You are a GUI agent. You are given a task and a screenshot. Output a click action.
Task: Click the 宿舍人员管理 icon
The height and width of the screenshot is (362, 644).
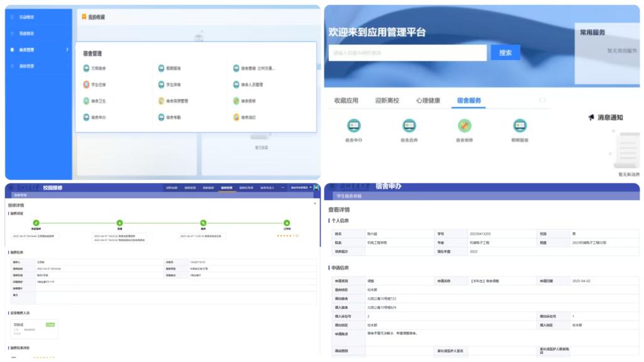[x=236, y=84]
